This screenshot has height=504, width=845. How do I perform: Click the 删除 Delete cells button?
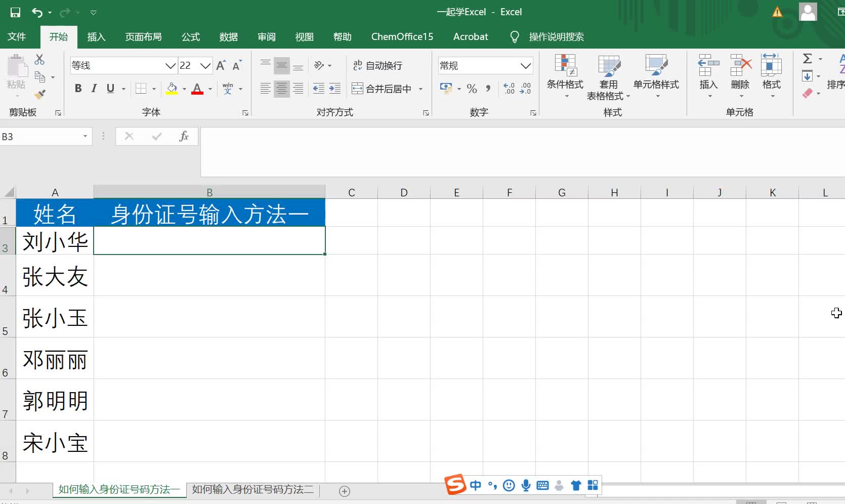740,76
